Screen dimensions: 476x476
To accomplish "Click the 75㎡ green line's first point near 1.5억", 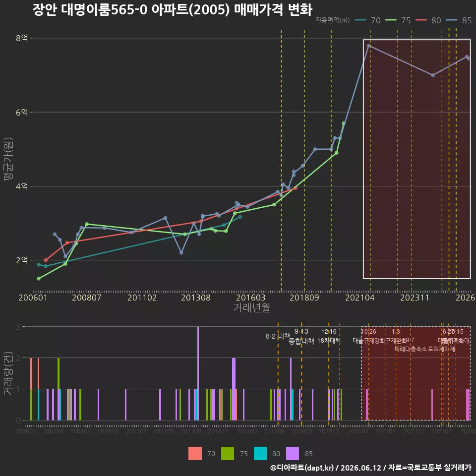I will [39, 278].
